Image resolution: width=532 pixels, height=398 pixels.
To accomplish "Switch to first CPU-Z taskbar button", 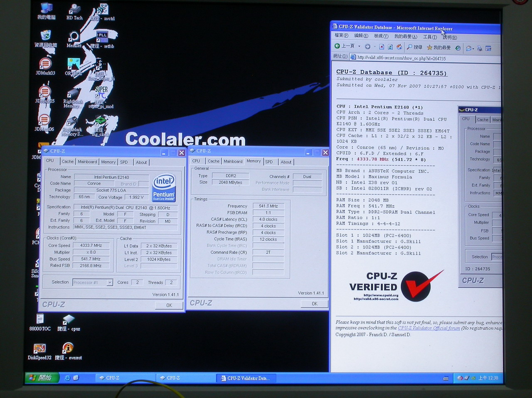I will [x=125, y=378].
